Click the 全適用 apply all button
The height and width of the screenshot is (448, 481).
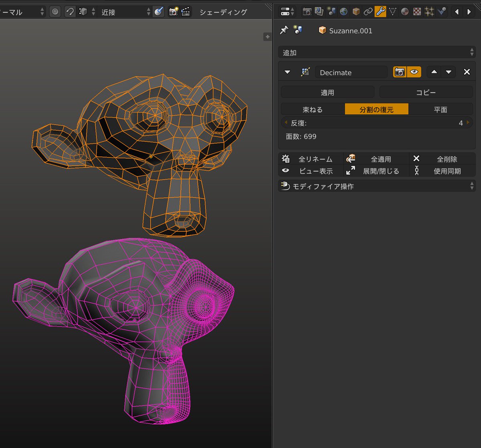point(376,159)
